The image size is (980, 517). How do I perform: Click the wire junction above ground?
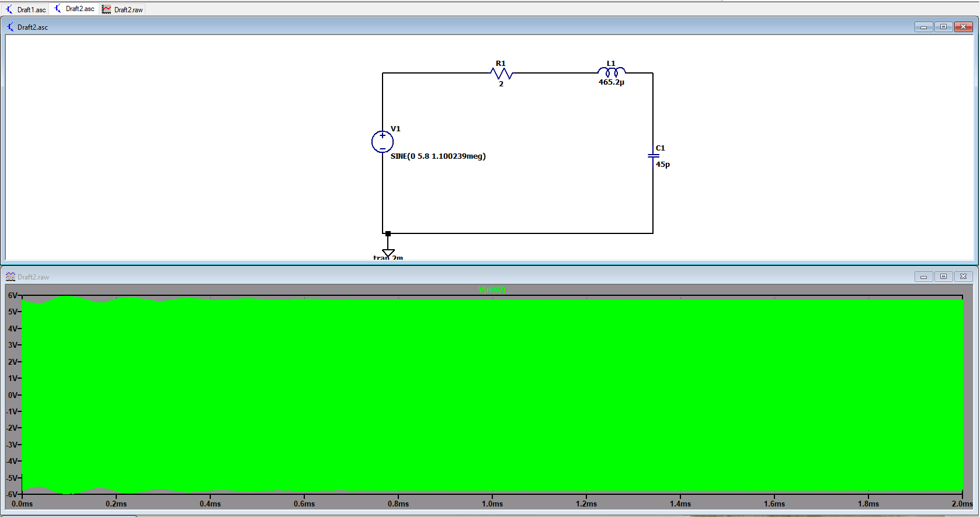click(388, 233)
